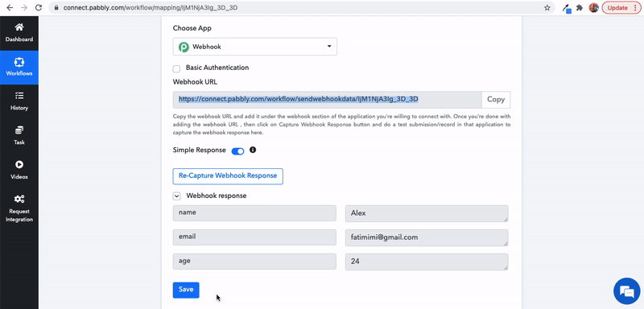Image resolution: width=644 pixels, height=309 pixels.
Task: Click the browser address bar URL
Action: 151,8
